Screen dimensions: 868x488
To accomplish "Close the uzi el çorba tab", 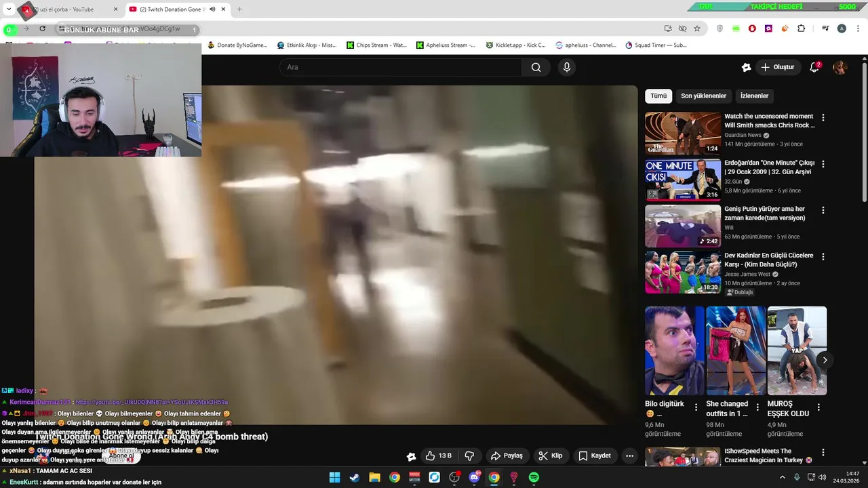I will (x=115, y=9).
